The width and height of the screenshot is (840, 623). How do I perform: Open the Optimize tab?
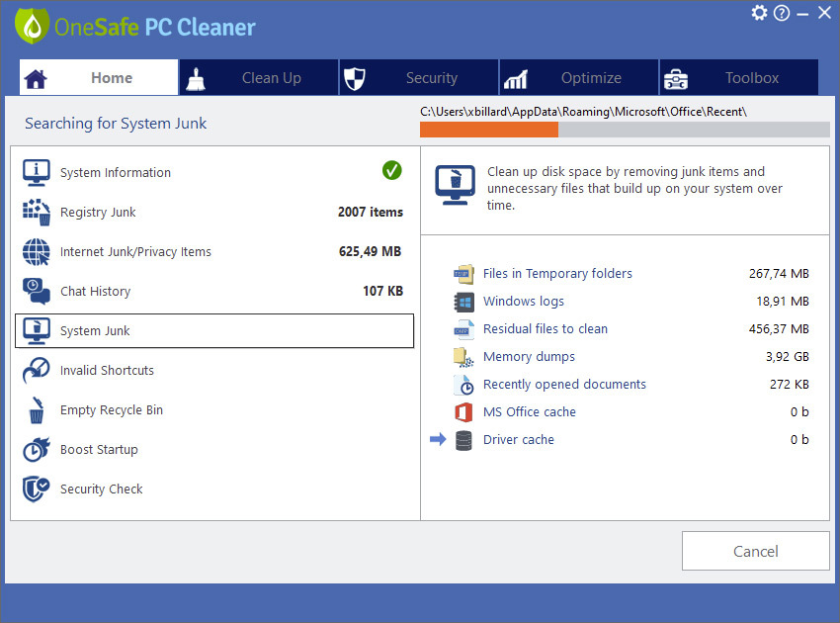(x=578, y=78)
